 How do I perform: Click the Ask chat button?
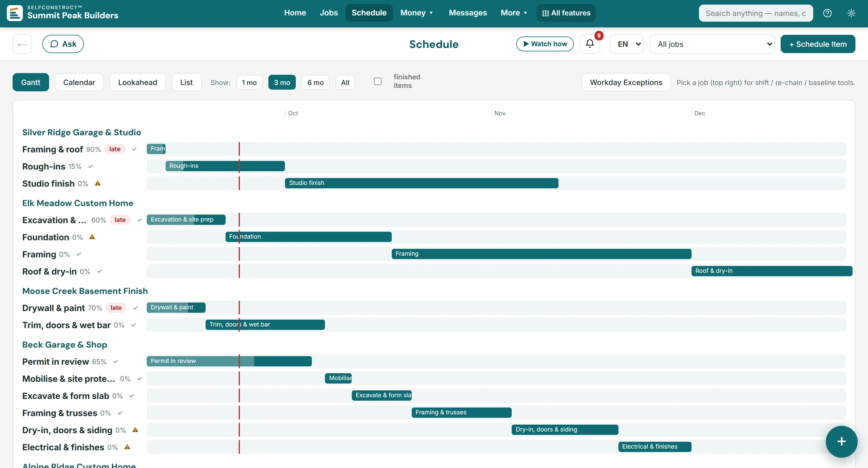(x=63, y=44)
